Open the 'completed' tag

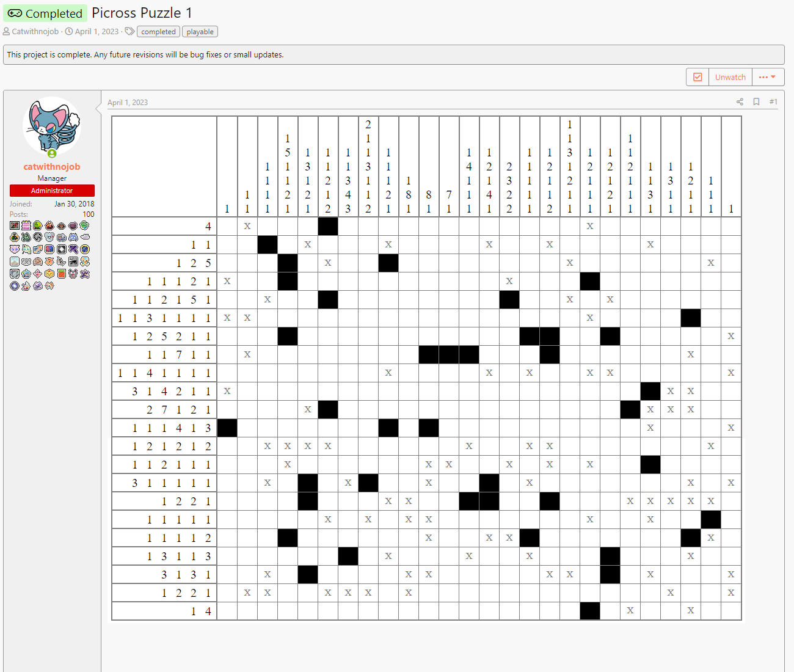[158, 32]
